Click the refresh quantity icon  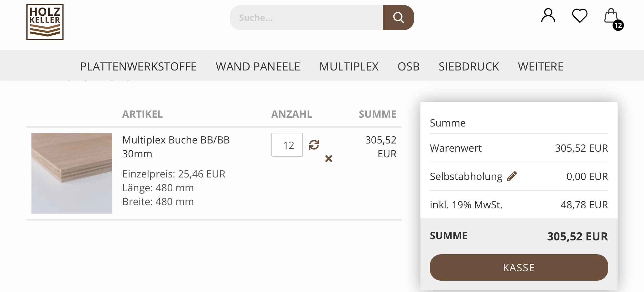tap(314, 145)
